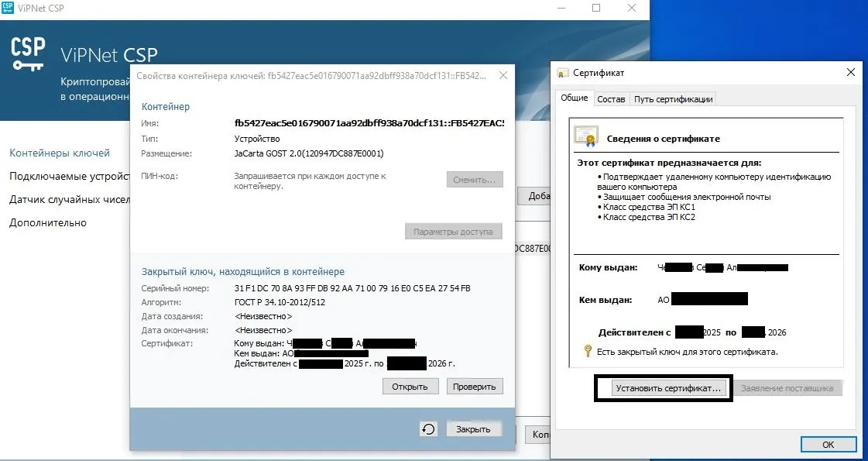Select Контейнеры ключей in the sidebar
The image size is (868, 461).
pos(60,153)
